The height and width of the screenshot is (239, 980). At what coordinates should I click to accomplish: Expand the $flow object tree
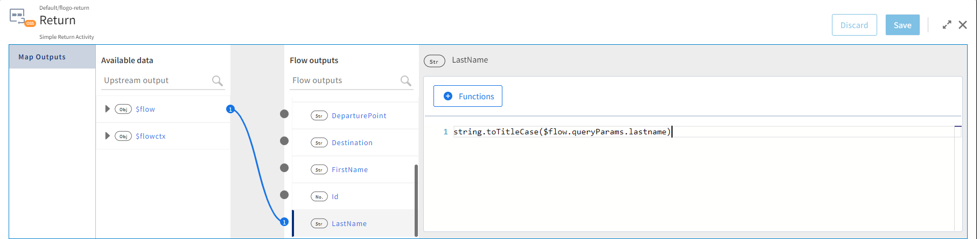(x=108, y=109)
